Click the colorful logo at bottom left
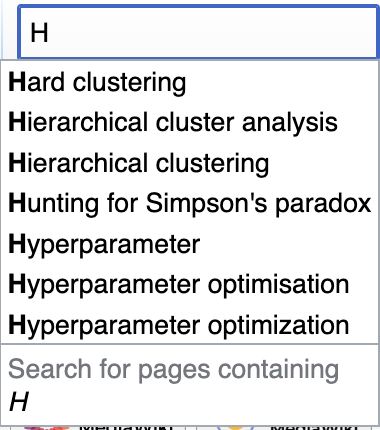 (47, 428)
